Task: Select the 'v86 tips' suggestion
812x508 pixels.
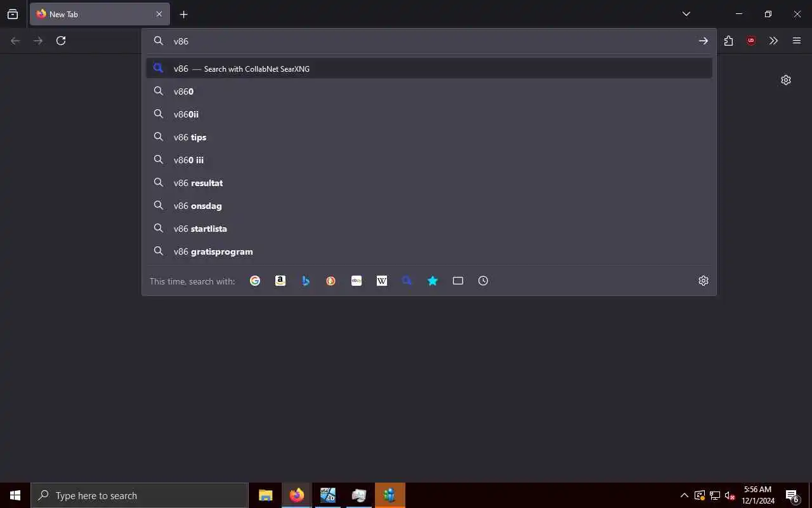Action: click(x=429, y=137)
